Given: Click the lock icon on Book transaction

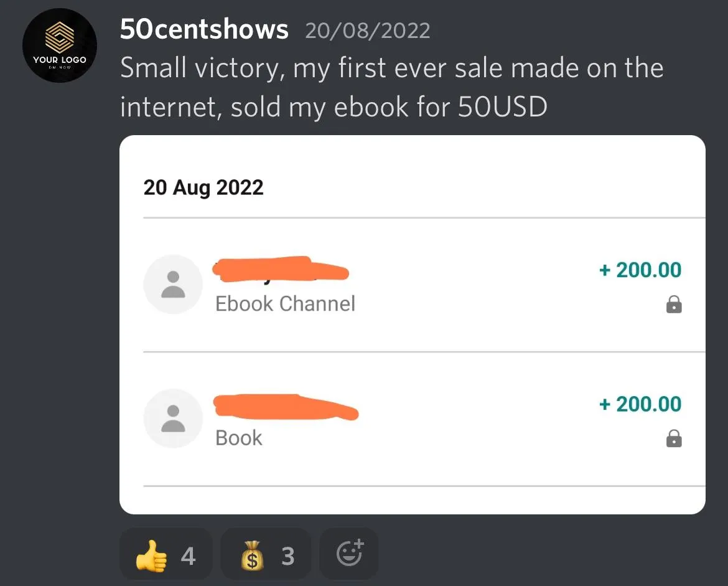Looking at the screenshot, I should tap(674, 440).
